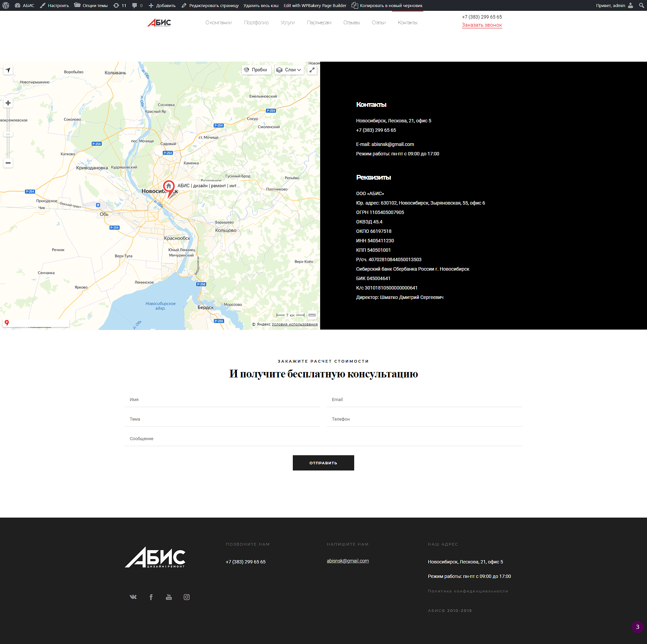The width and height of the screenshot is (647, 644).
Task: Open the Привет, admin account menu
Action: pyautogui.click(x=614, y=5)
